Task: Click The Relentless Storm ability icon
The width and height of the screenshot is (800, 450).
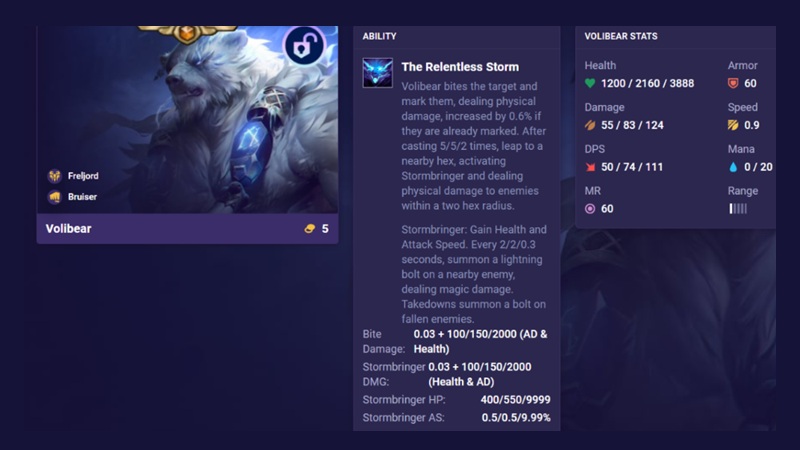Action: (x=378, y=72)
